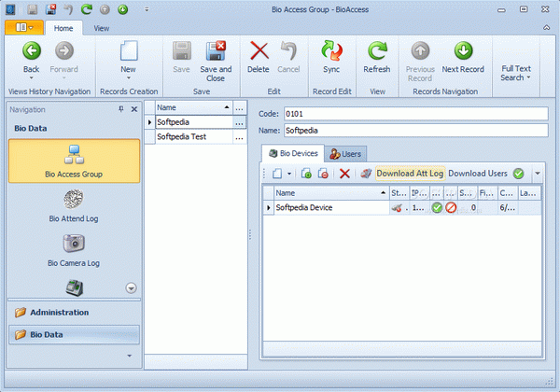Open the fingerprint device navigation item
The image size is (560, 392).
75,287
